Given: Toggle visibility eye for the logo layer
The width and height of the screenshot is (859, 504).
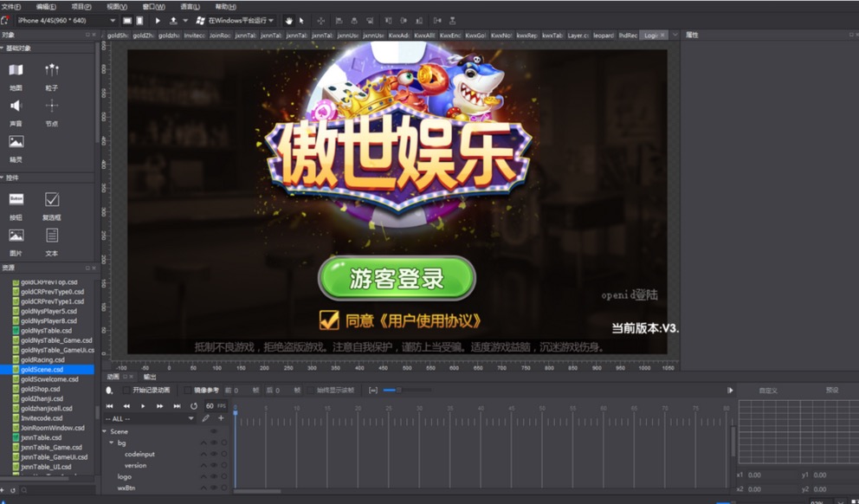Looking at the screenshot, I should (214, 476).
